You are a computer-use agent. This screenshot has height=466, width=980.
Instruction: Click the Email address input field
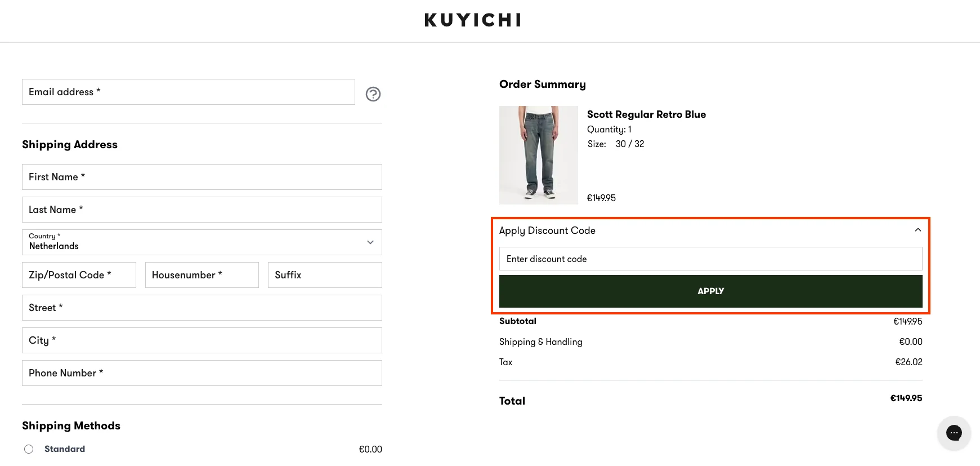point(188,92)
